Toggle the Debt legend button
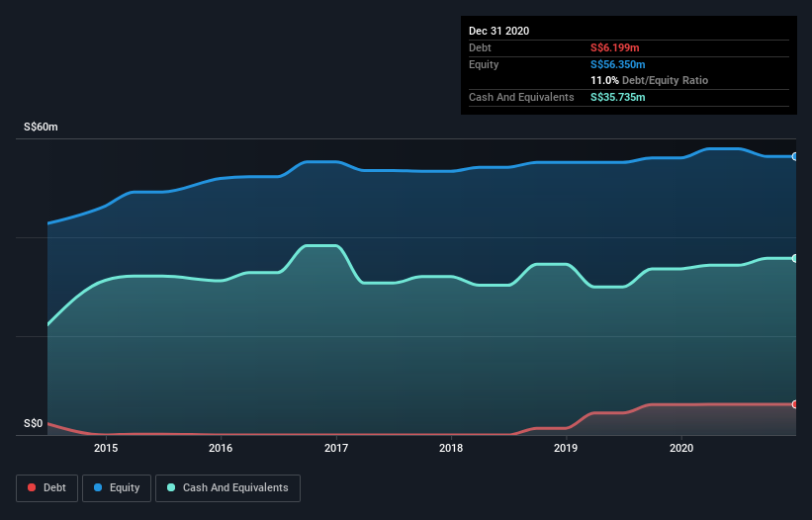 point(45,487)
